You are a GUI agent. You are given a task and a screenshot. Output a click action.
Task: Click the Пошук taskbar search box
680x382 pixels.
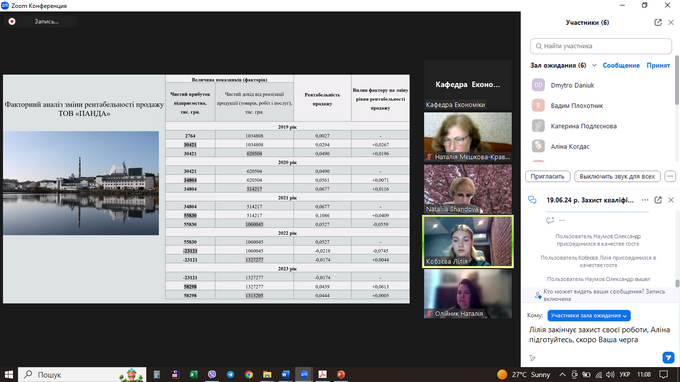tap(82, 375)
